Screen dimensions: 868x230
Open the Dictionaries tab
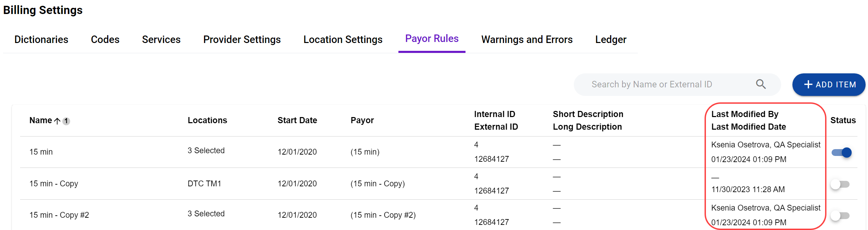(41, 40)
